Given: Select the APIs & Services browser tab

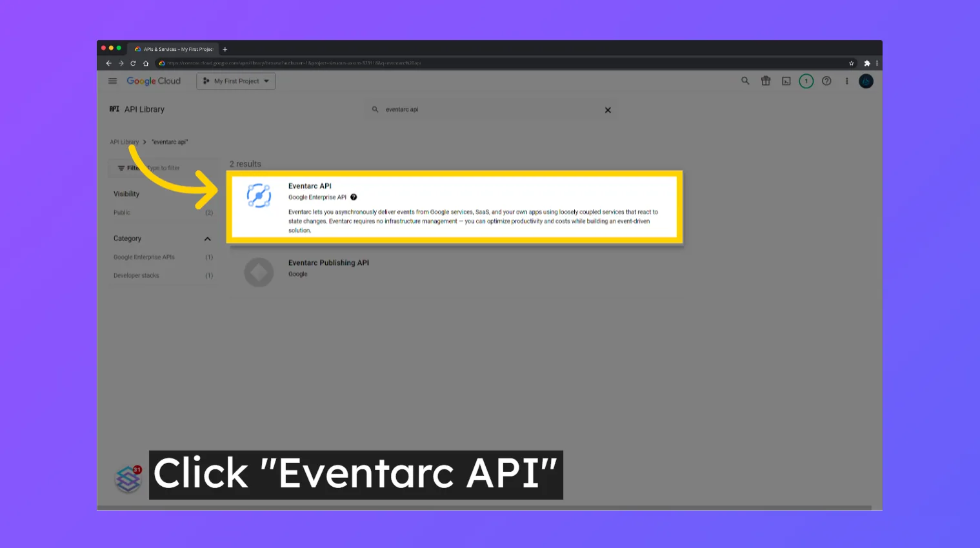Looking at the screenshot, I should [x=174, y=49].
